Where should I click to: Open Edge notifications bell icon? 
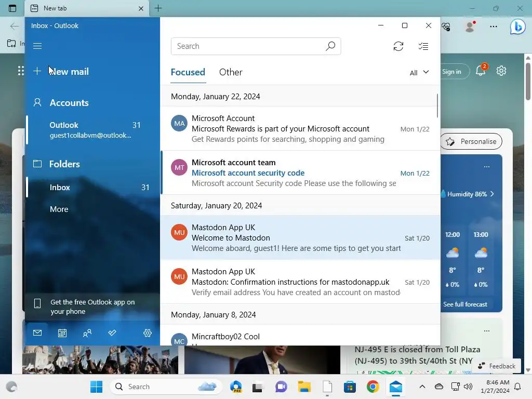tap(481, 70)
